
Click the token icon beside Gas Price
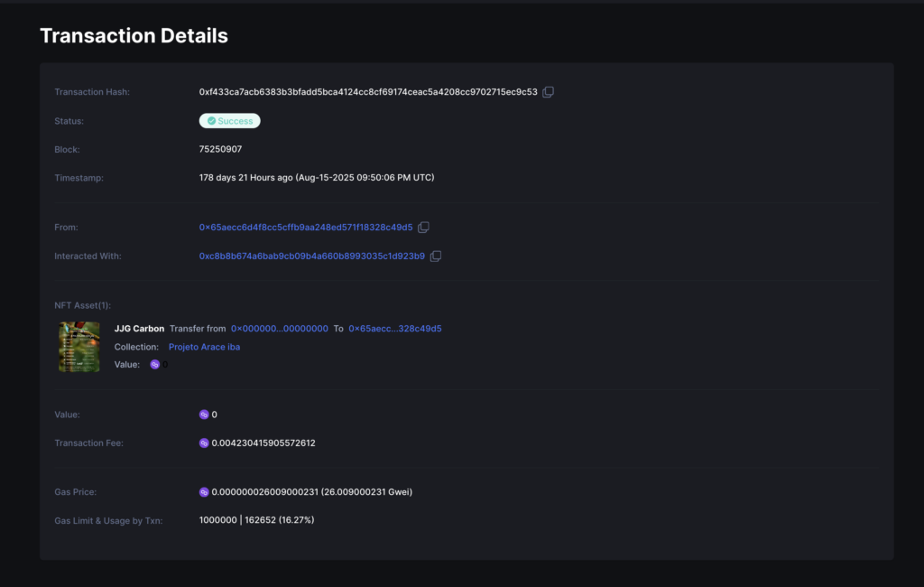point(204,492)
